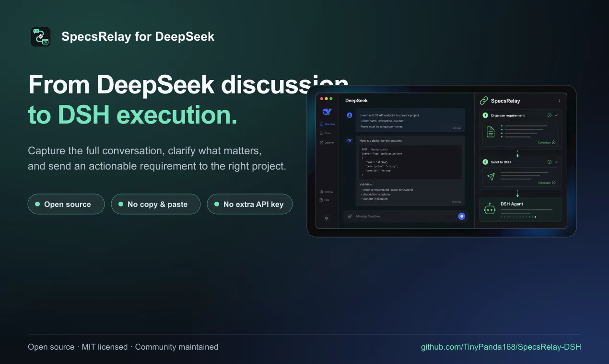Viewport: 609px width, 364px height.
Task: Click check circle in Send to DSH header
Action: pos(550,162)
